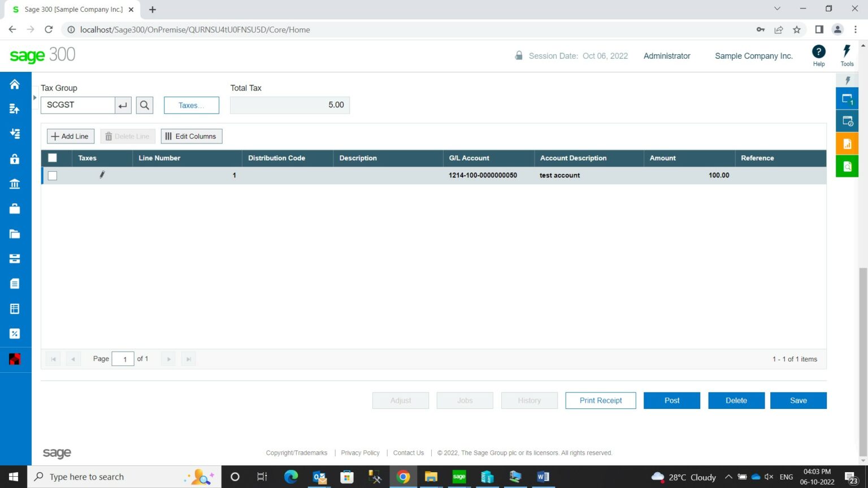Select the bank services icon in sidebar
The width and height of the screenshot is (868, 488).
pos(15,184)
